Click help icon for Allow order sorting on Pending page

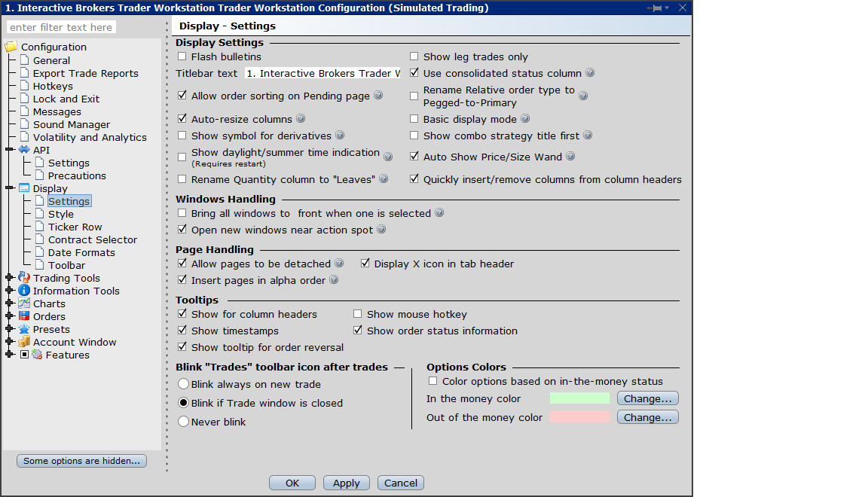point(378,95)
